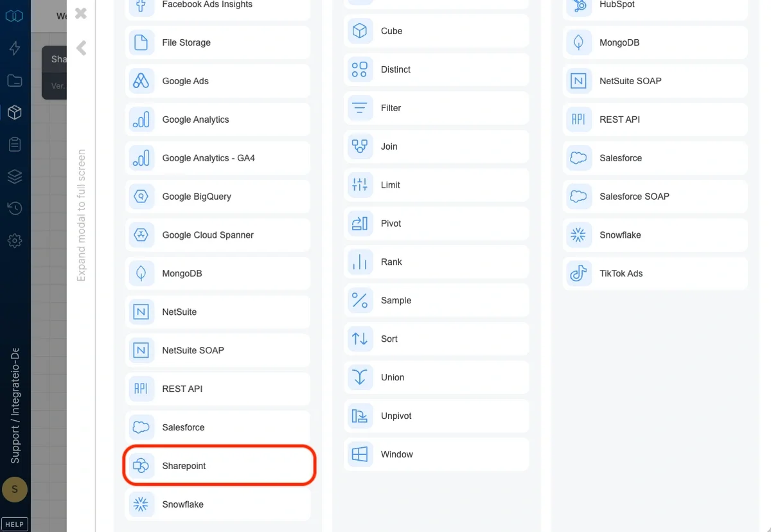Open the folder icon in left sidebar
This screenshot has height=532, width=771.
click(15, 80)
